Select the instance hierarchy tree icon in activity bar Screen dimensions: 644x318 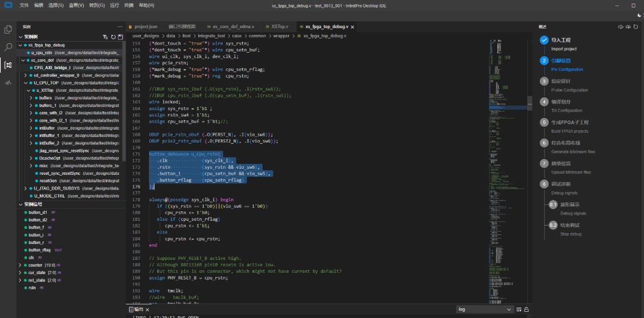(8, 65)
